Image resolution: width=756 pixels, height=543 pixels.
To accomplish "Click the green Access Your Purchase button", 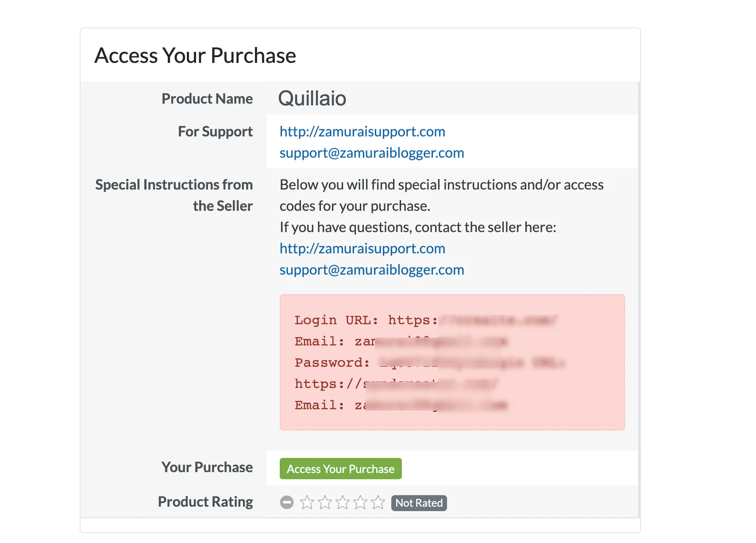I will pos(340,469).
